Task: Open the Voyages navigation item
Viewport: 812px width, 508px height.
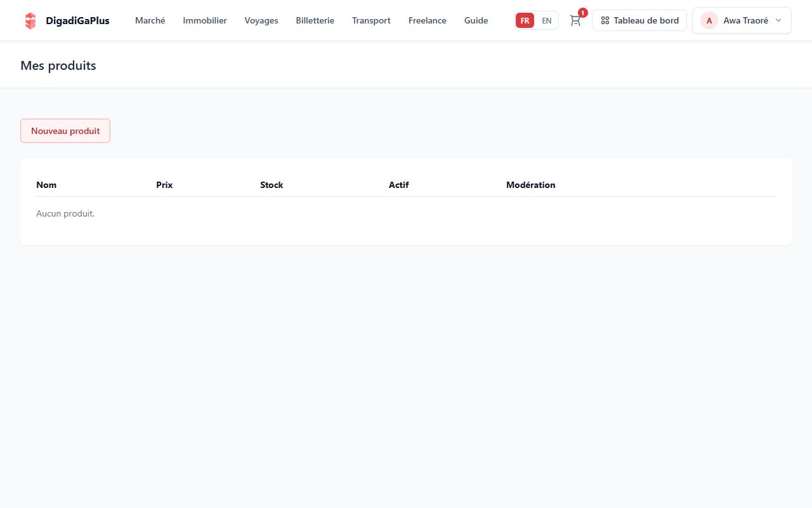Action: (261, 20)
